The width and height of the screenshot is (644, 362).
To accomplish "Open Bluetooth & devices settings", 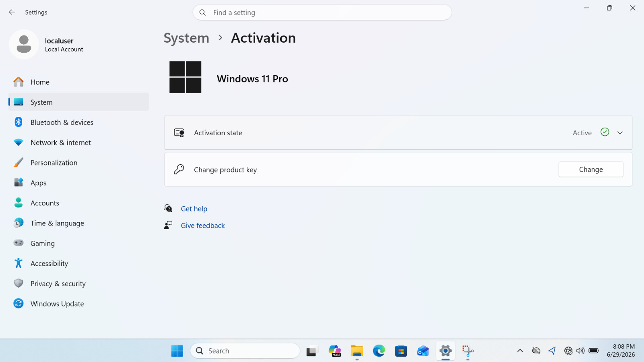I will (79, 122).
